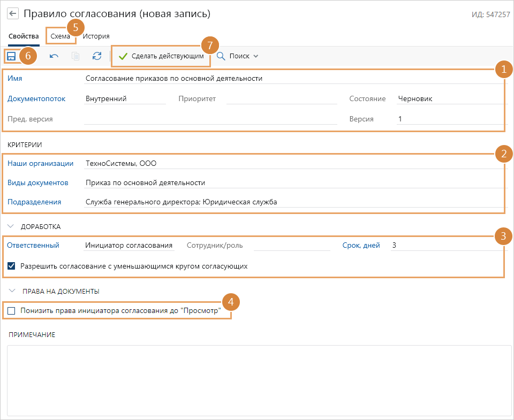Collapse the ДОРАБОТКА section
514x420 pixels.
[x=11, y=226]
